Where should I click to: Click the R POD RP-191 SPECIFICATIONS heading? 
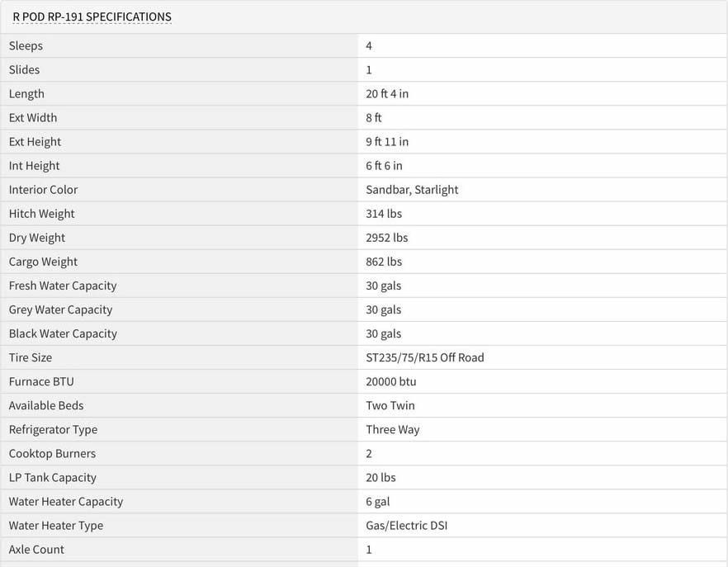[92, 17]
